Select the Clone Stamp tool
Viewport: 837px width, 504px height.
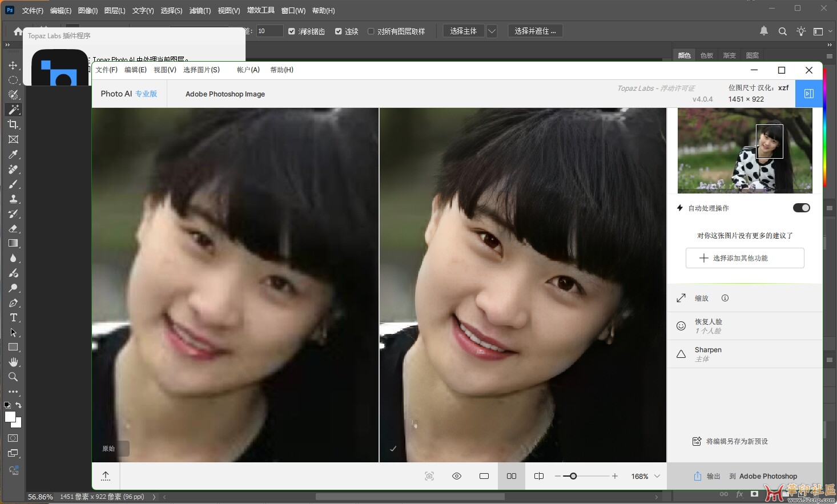13,199
